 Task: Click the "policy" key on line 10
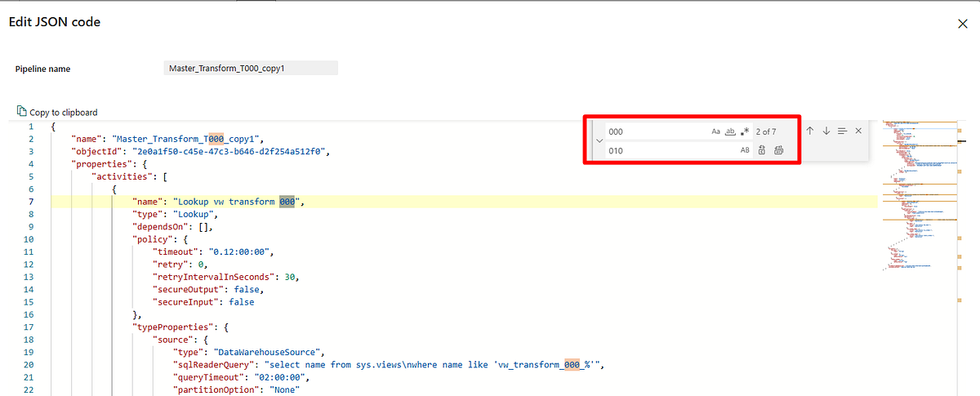coord(153,239)
